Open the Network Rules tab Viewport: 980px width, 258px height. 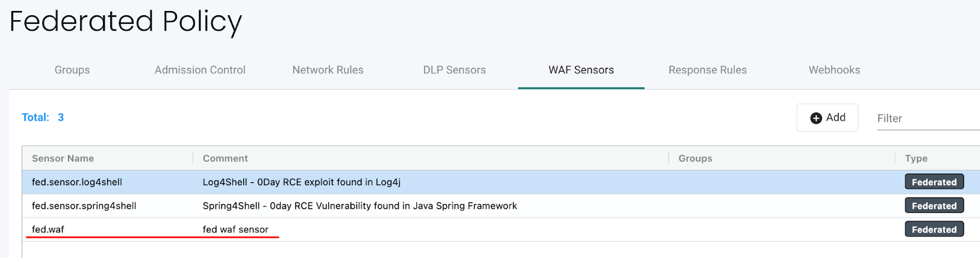[x=328, y=70]
